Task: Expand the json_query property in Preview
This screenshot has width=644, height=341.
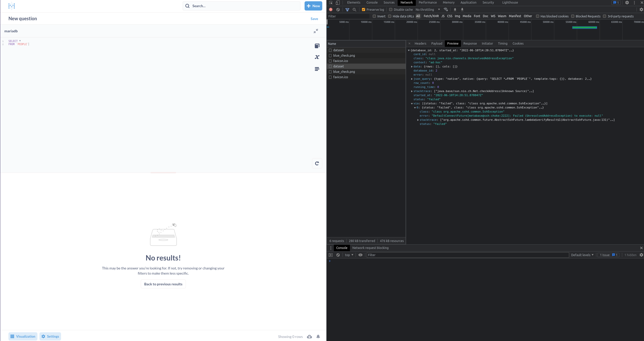Action: tap(412, 79)
